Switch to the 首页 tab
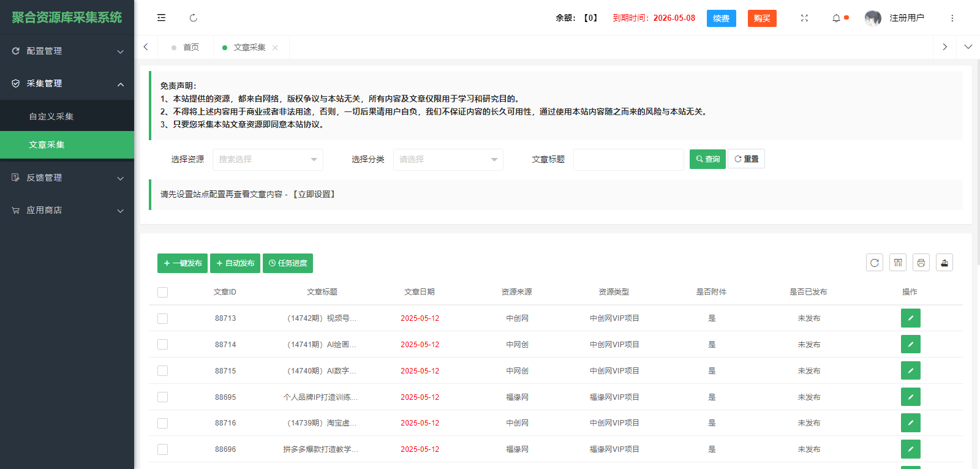Image resolution: width=980 pixels, height=469 pixels. coord(186,48)
